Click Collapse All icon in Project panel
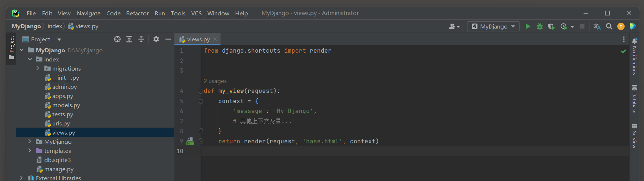 click(x=141, y=39)
